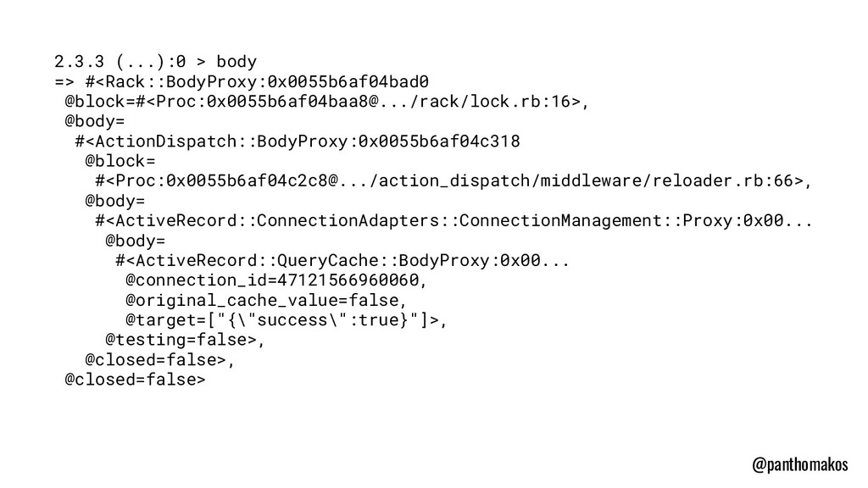
Task: Click the first top-level @body= line
Action: [95, 122]
